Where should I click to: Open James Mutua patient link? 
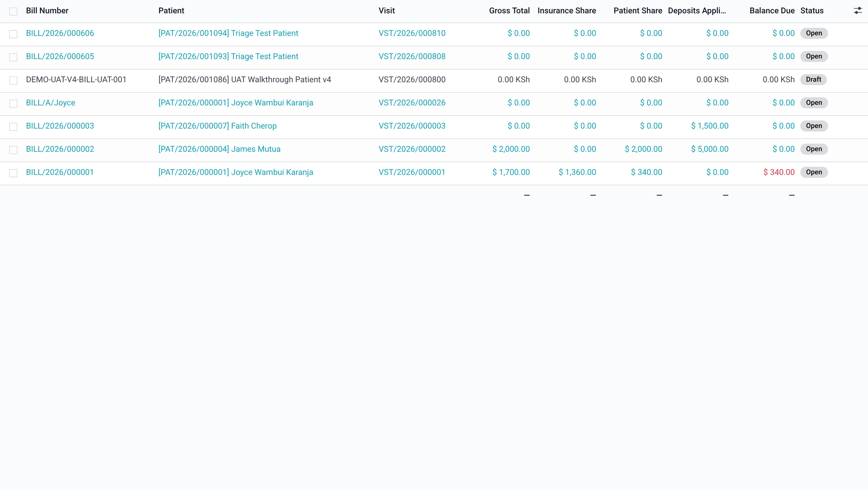pos(219,149)
